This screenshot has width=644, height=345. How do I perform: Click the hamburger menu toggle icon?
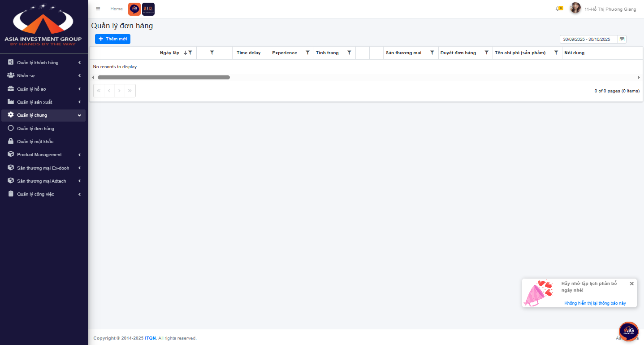(x=98, y=9)
